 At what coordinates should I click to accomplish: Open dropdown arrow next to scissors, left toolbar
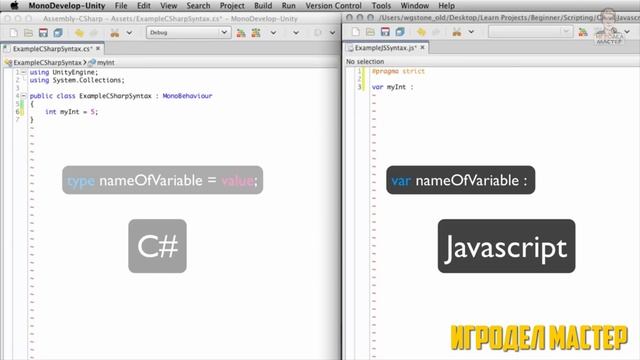click(x=129, y=33)
